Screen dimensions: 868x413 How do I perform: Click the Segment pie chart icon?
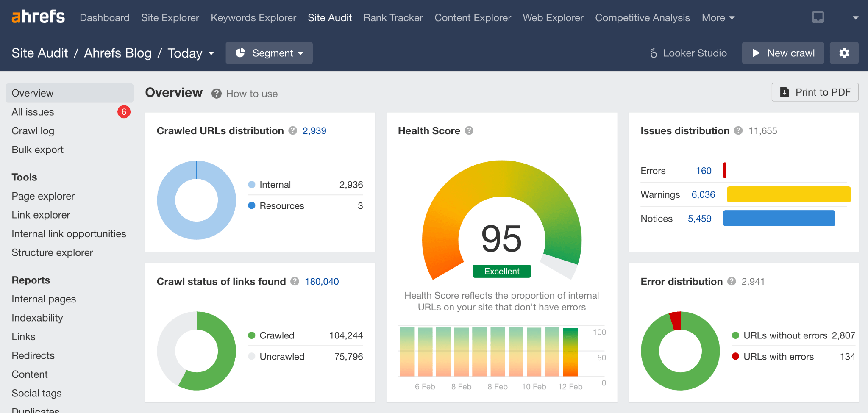(x=241, y=53)
